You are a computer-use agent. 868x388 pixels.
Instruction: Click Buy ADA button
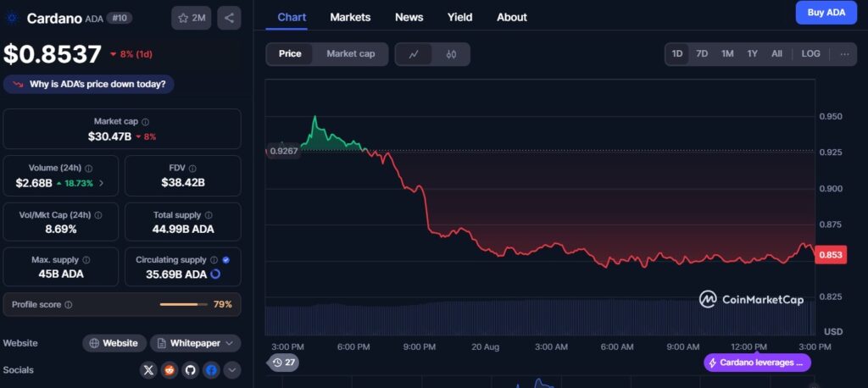pyautogui.click(x=826, y=13)
